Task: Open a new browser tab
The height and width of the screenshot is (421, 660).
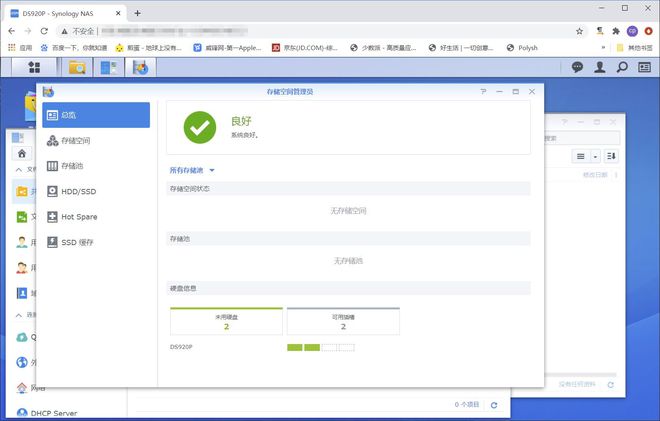Action: pos(137,13)
